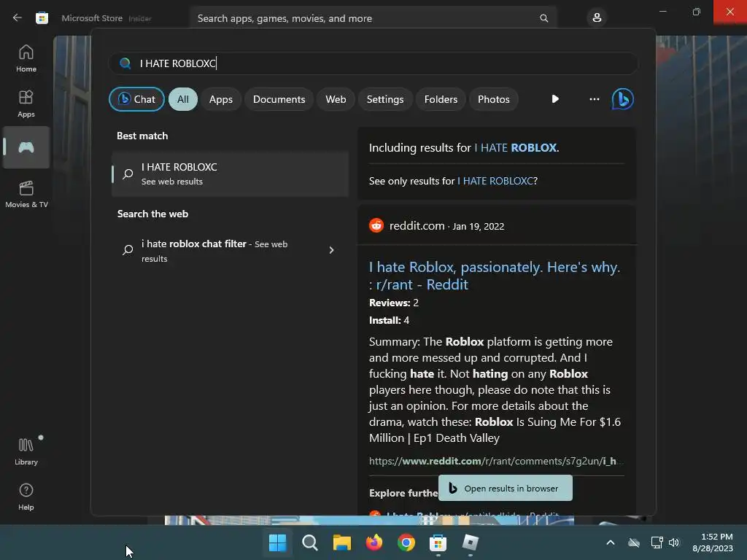The width and height of the screenshot is (747, 560).
Task: Click the 'Reviews: 2' text
Action: point(393,303)
